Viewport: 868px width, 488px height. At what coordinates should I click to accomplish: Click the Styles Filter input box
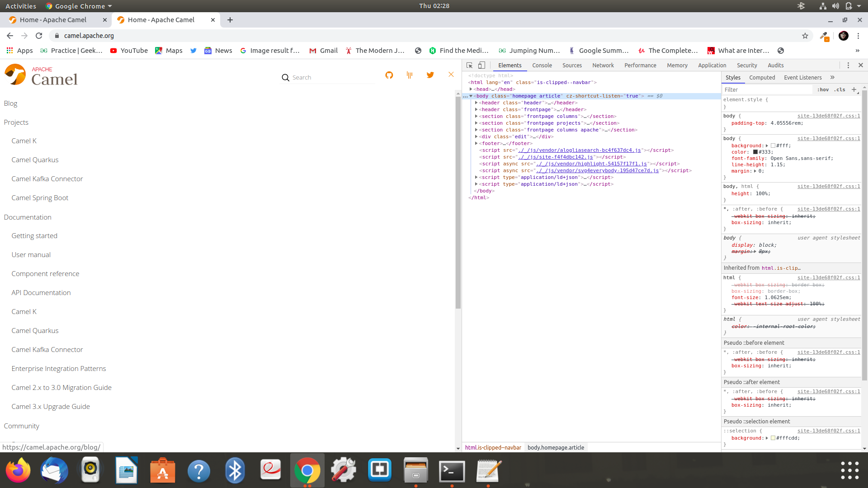[x=768, y=90]
